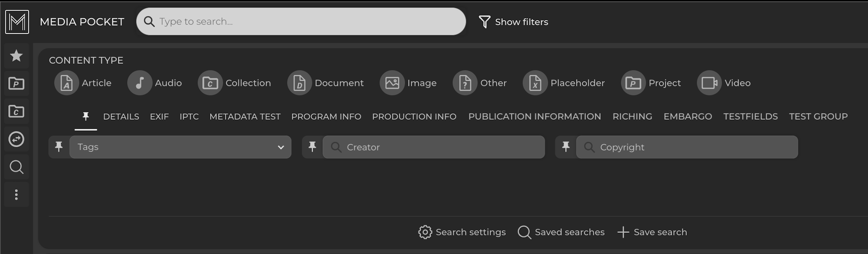Open Collections icon in left sidebar

tap(16, 111)
